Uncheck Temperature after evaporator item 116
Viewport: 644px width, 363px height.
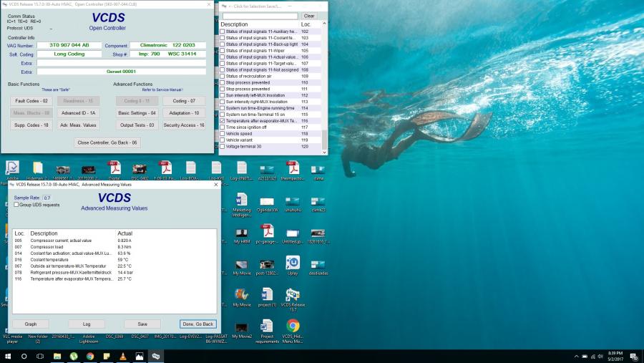point(222,121)
